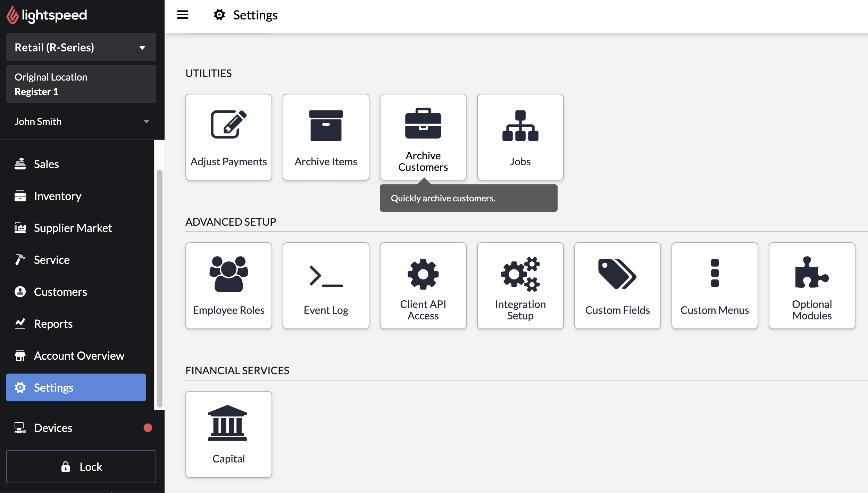
Task: Open the Client API Access gear tile
Action: [x=423, y=286]
